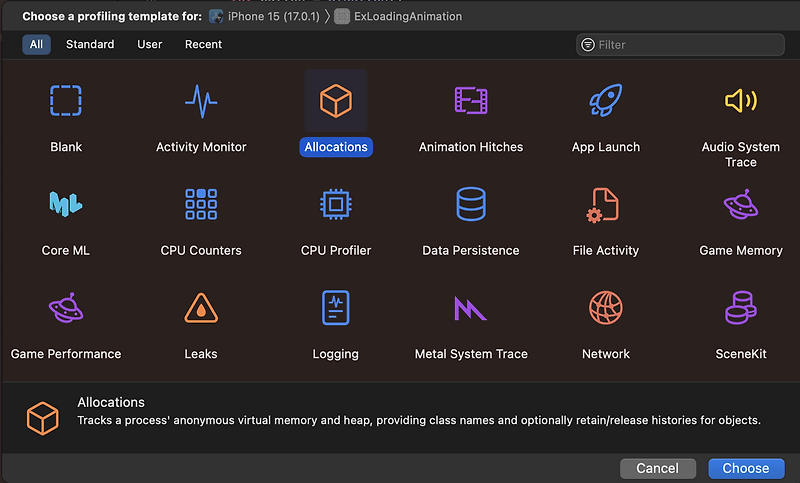The height and width of the screenshot is (483, 800).
Task: Select the Data Persistence template
Action: click(470, 206)
